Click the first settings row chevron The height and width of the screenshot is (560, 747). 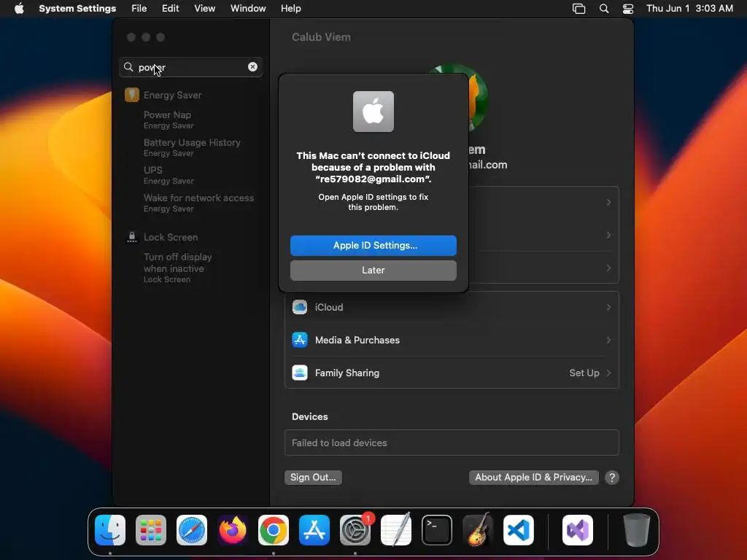pos(608,203)
